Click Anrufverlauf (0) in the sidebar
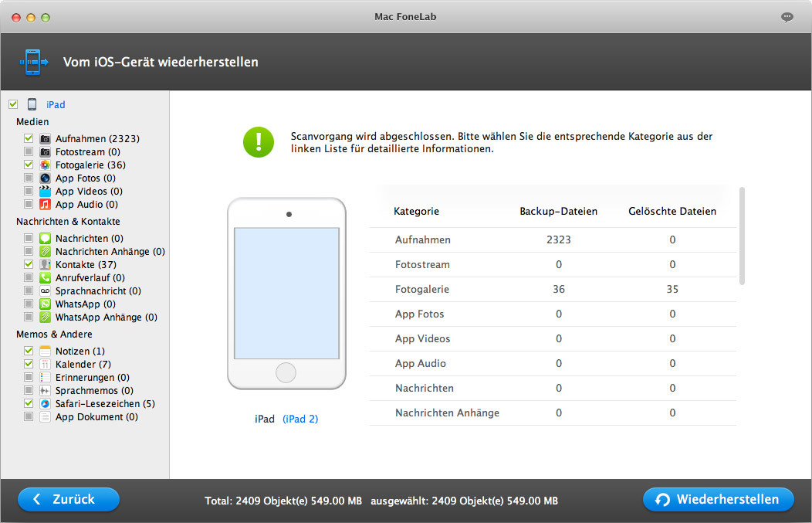812x523 pixels. [90, 278]
